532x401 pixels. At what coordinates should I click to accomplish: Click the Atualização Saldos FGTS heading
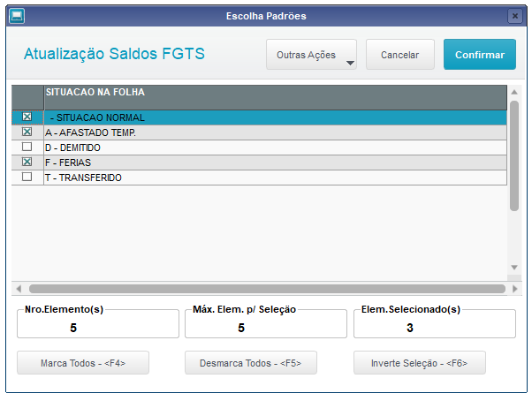coord(114,54)
